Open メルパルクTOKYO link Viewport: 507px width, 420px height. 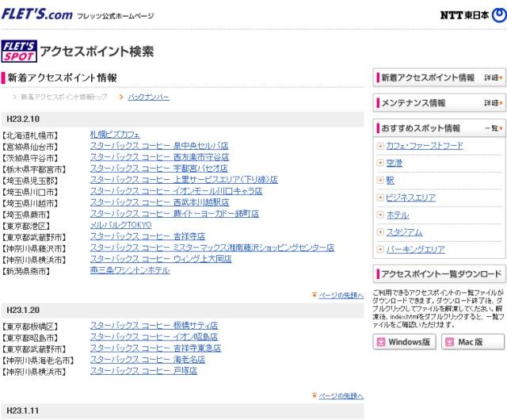121,225
